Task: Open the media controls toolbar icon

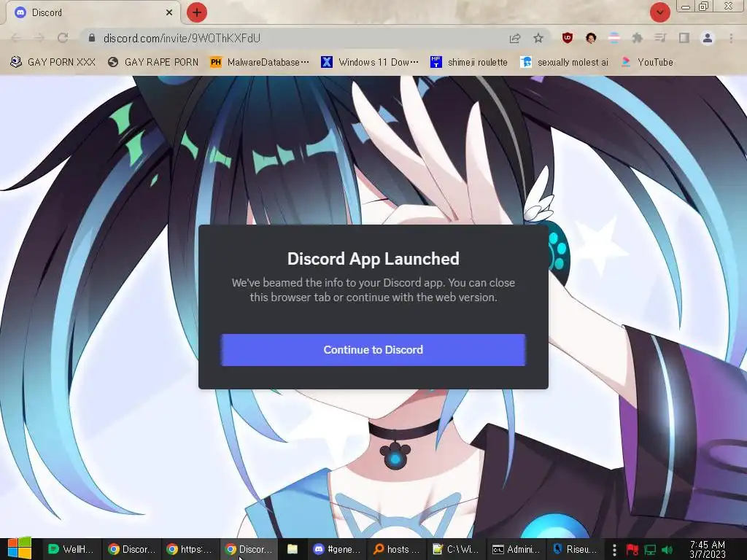Action: [x=660, y=38]
